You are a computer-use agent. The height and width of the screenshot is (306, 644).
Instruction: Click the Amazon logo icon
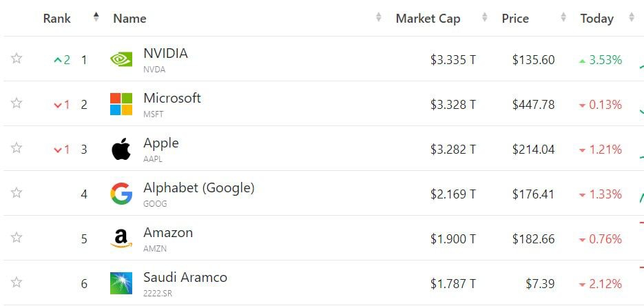[x=121, y=238]
